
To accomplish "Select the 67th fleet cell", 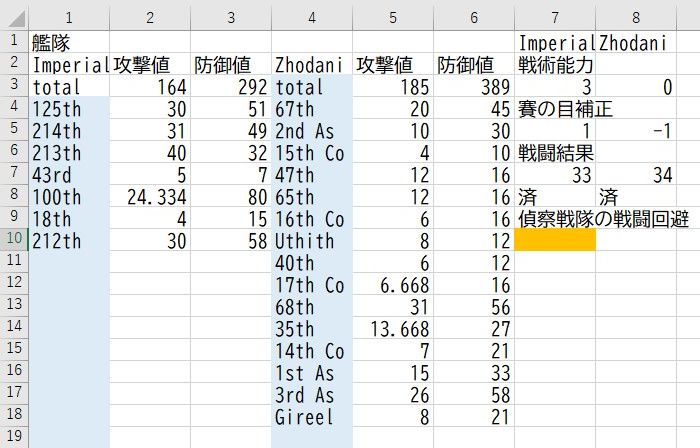I will [312, 108].
